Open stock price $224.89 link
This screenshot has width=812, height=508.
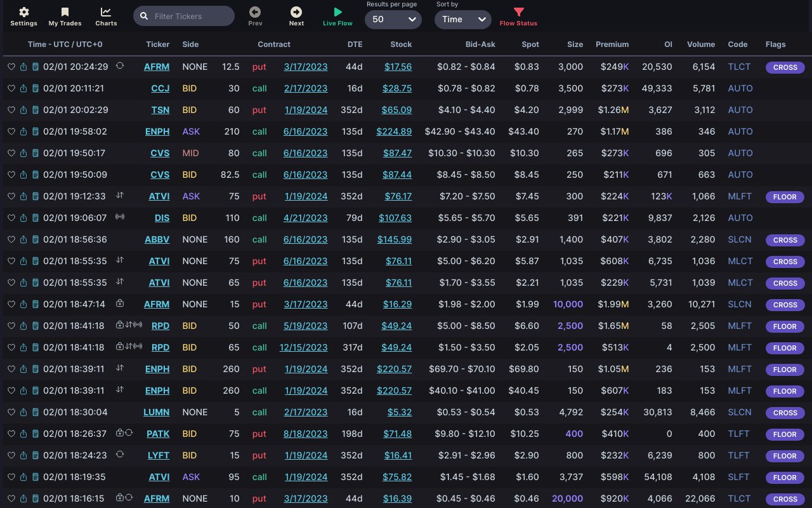pyautogui.click(x=394, y=131)
